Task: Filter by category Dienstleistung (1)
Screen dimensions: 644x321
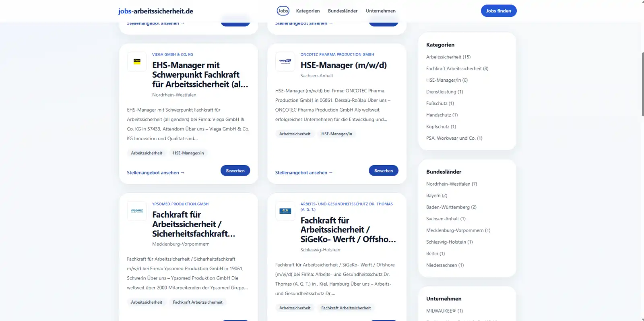Action: click(445, 92)
